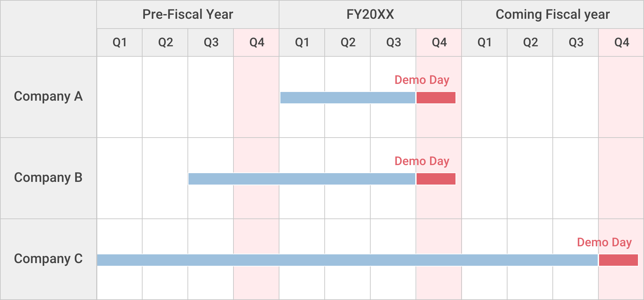This screenshot has width=644, height=300.
Task: Click the Company C row label
Action: (x=48, y=259)
